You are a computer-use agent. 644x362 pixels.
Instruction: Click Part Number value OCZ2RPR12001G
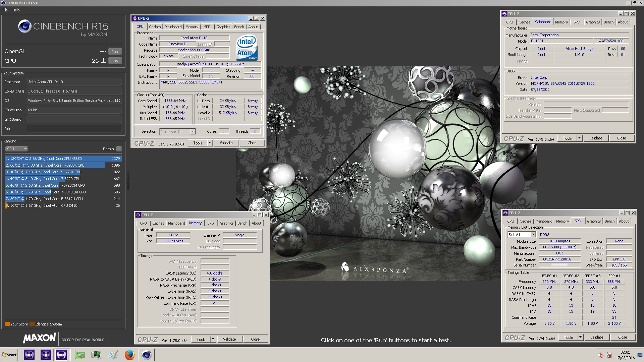[x=559, y=259]
